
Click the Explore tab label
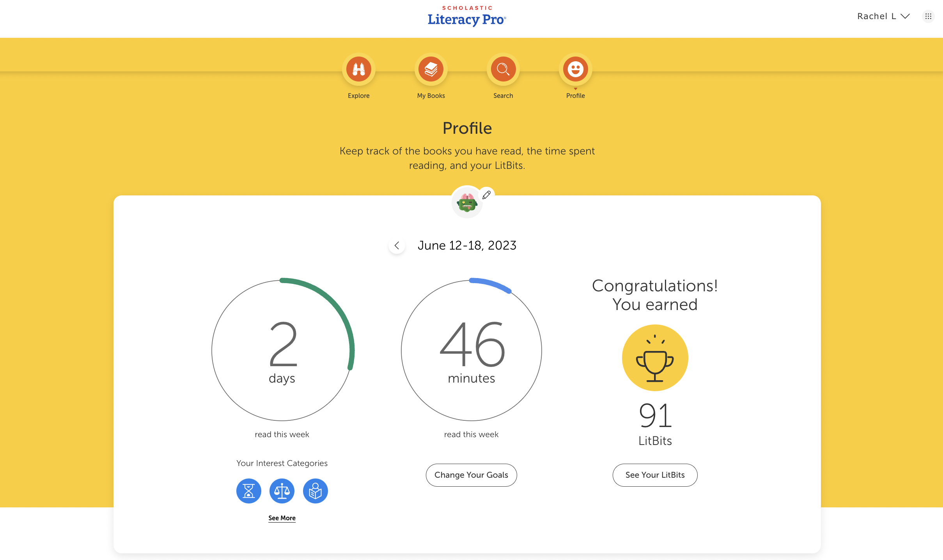[x=358, y=96]
